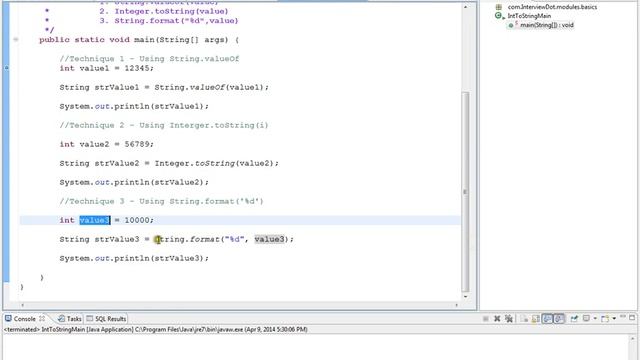The height and width of the screenshot is (360, 640).
Task: Open the Open Console dropdown arrow
Action: (x=614, y=318)
